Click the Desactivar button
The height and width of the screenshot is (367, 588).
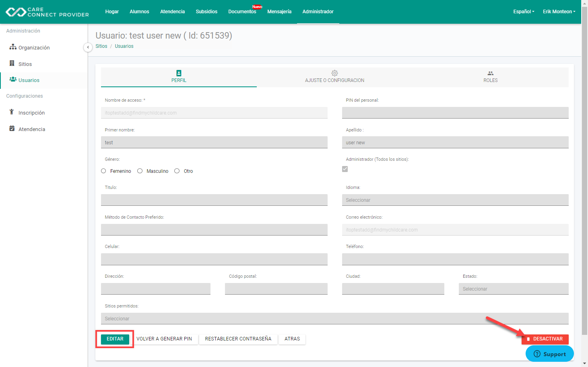(545, 339)
